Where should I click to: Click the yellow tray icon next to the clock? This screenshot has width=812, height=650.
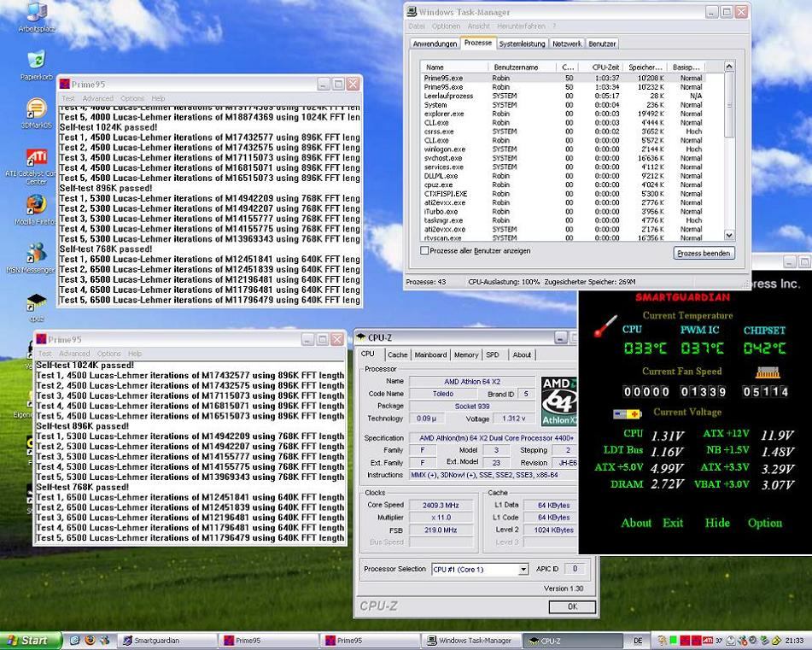click(777, 641)
